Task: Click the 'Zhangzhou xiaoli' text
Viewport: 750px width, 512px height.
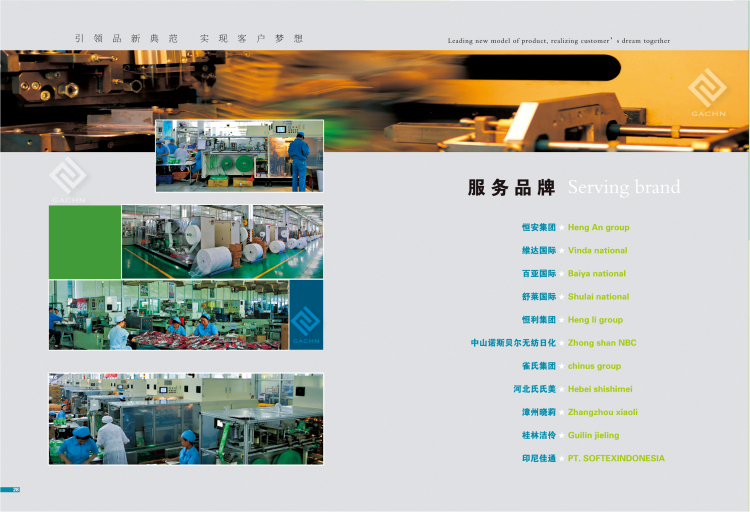Action: pos(603,412)
